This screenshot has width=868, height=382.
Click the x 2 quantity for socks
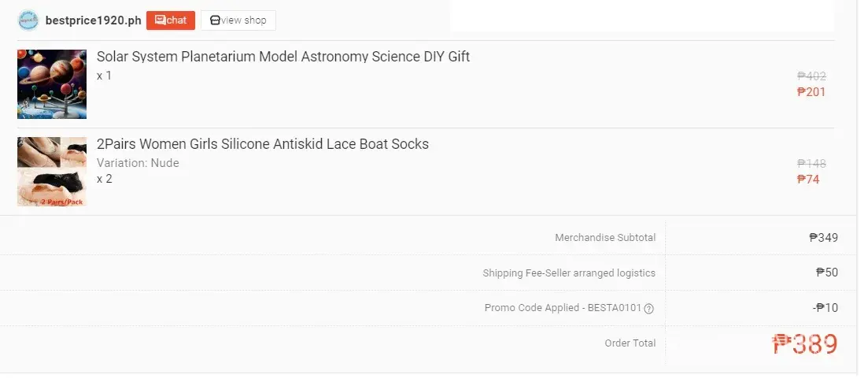tap(105, 179)
